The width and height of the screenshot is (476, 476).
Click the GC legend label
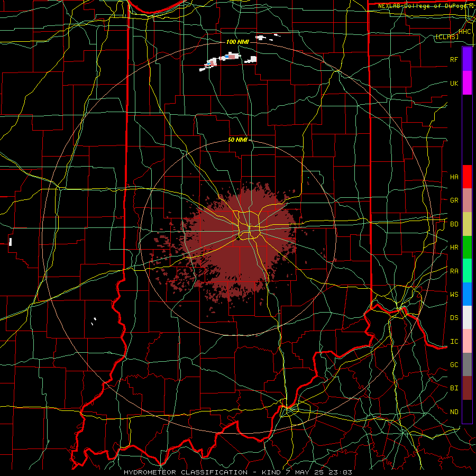click(x=454, y=365)
